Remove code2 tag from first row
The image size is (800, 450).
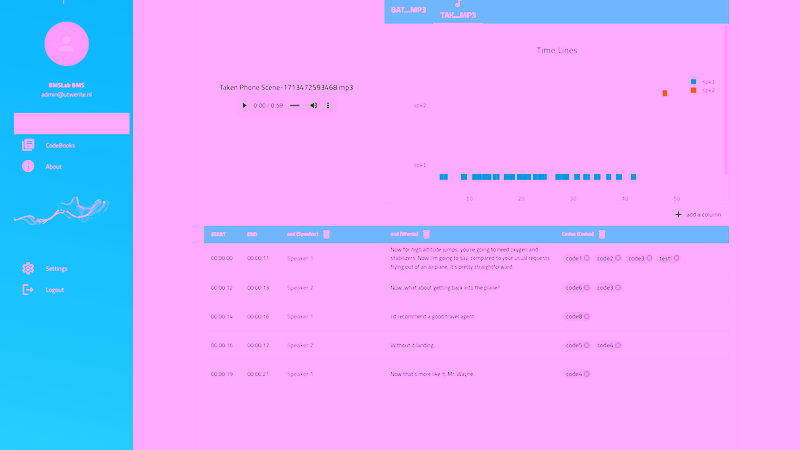click(618, 258)
